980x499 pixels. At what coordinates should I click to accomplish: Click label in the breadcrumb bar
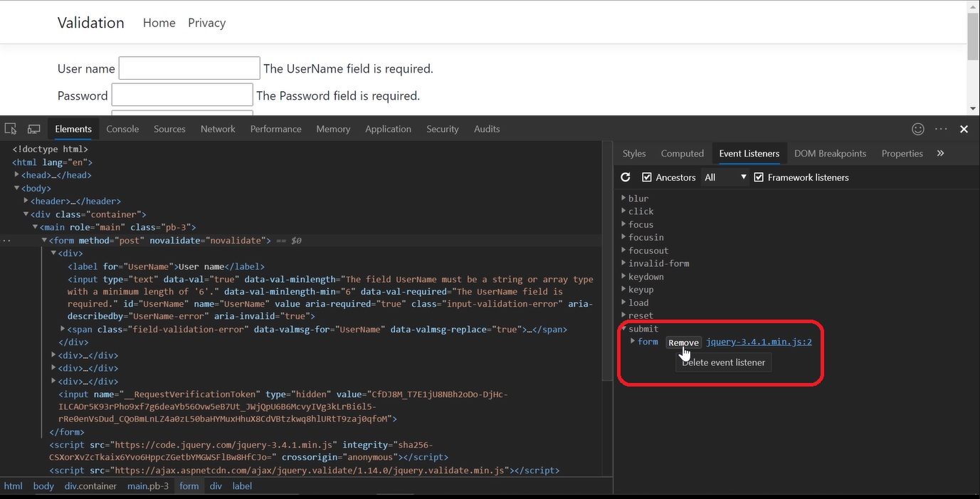[x=242, y=486]
